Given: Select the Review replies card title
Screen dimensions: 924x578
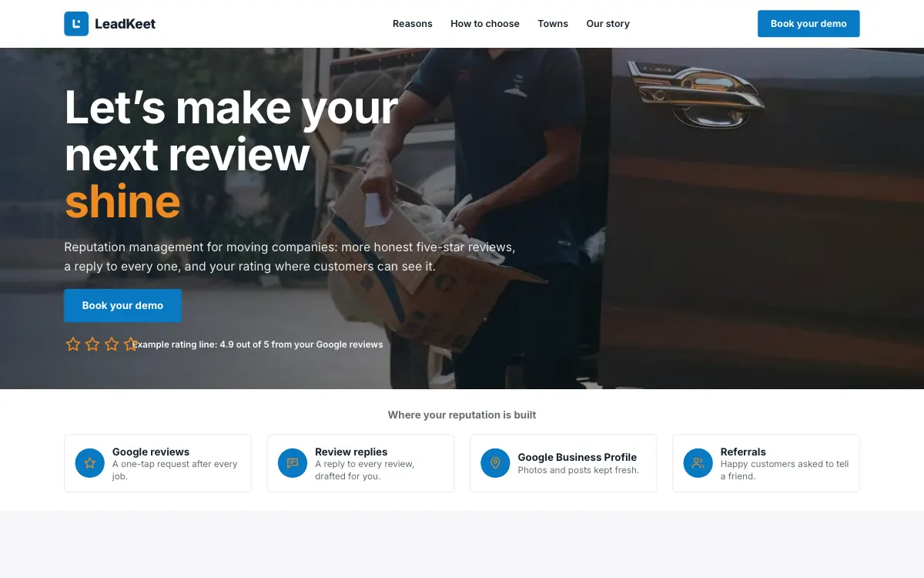Looking at the screenshot, I should tap(351, 452).
